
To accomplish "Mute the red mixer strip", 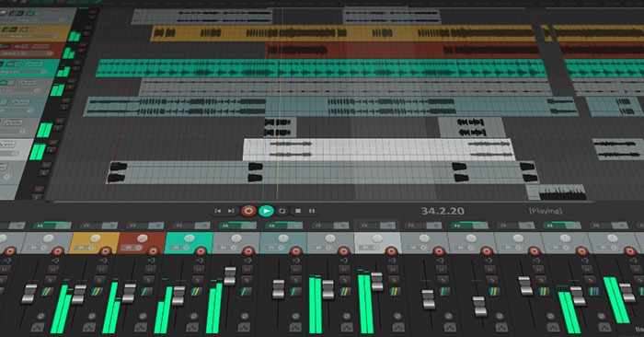I will (x=150, y=270).
